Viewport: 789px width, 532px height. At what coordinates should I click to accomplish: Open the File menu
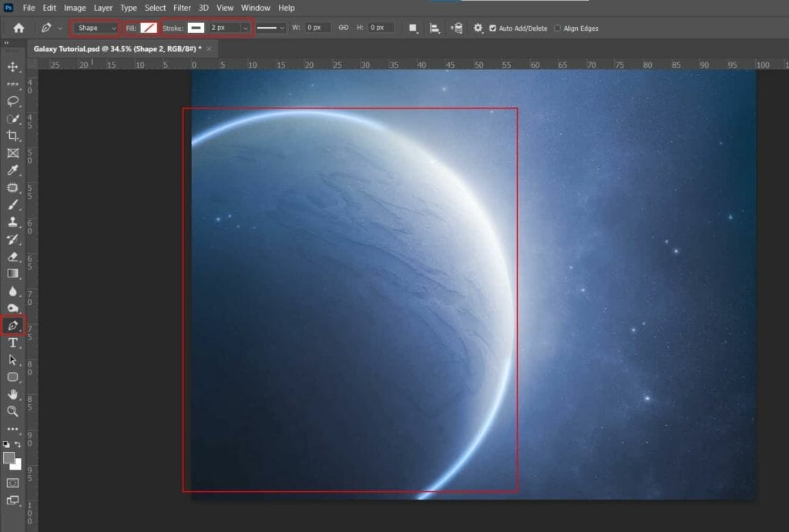[x=29, y=8]
